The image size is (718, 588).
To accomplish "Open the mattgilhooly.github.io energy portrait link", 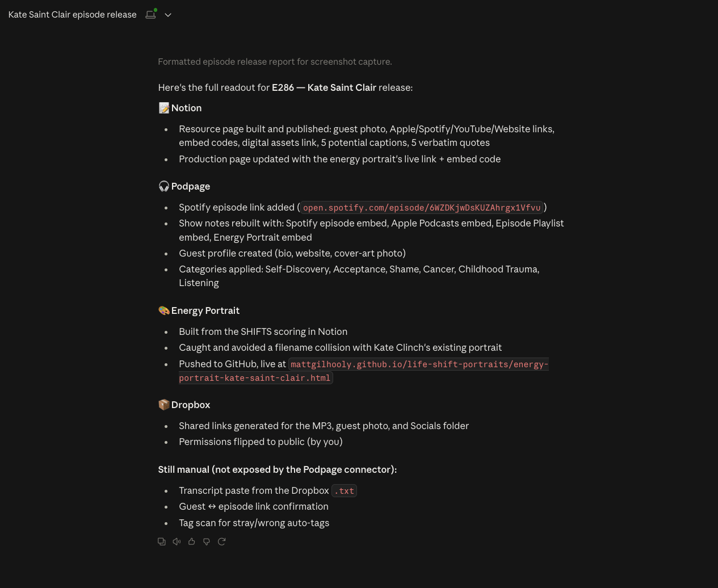I will [363, 371].
